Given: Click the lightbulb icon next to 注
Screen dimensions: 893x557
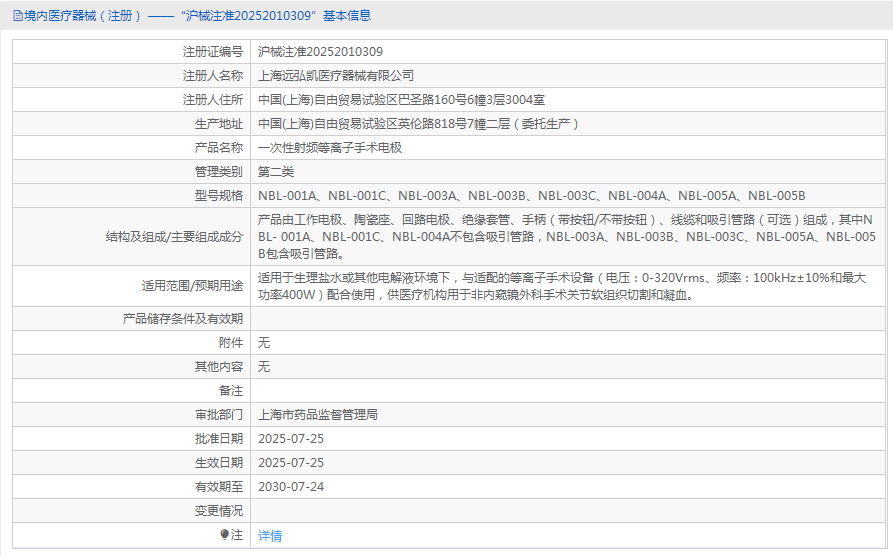Looking at the screenshot, I should tap(224, 534).
